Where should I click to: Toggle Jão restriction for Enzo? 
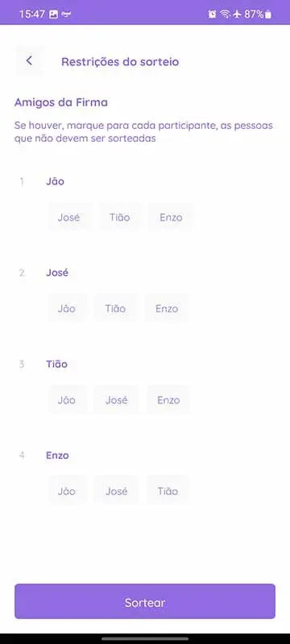click(67, 491)
